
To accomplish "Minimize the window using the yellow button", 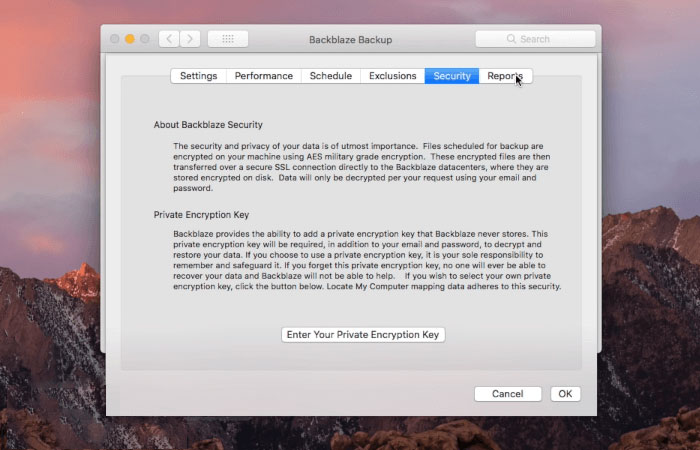I will tap(130, 39).
